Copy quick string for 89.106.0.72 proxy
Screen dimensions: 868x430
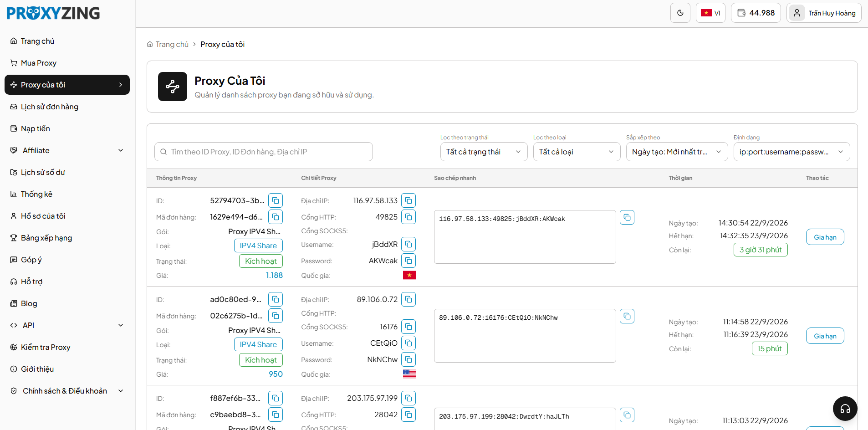click(x=627, y=316)
